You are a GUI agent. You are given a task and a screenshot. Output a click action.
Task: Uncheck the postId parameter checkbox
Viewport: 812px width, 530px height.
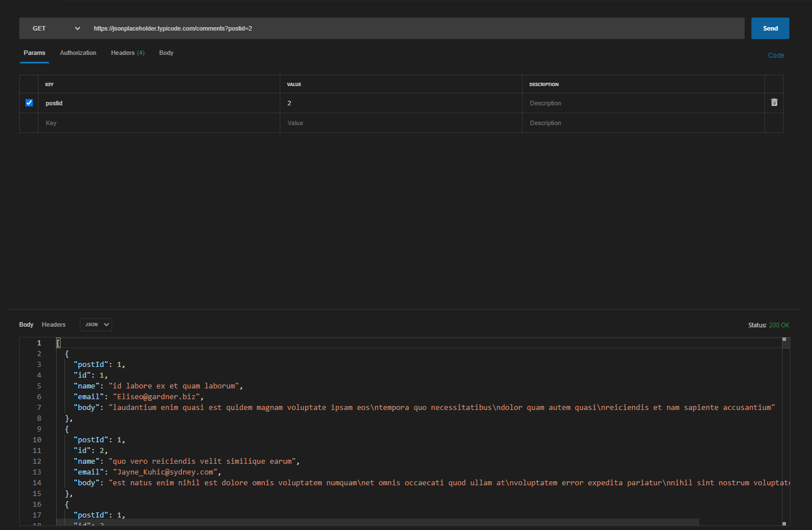(29, 103)
